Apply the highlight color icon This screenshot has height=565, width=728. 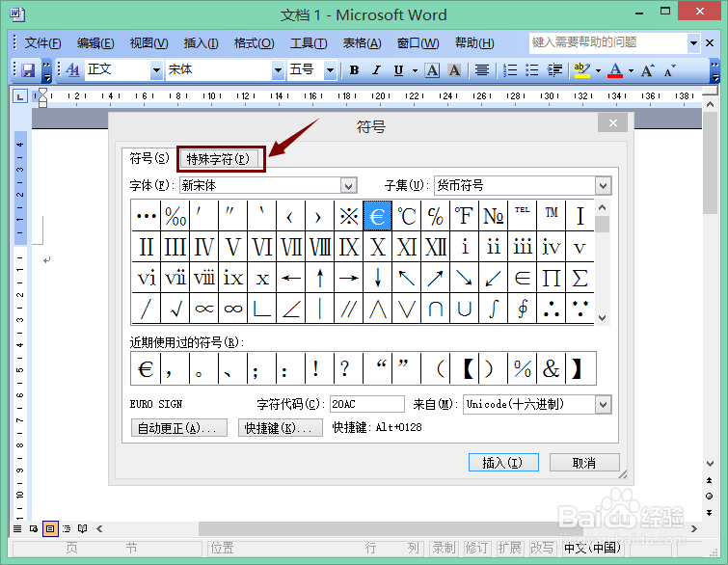tap(581, 70)
